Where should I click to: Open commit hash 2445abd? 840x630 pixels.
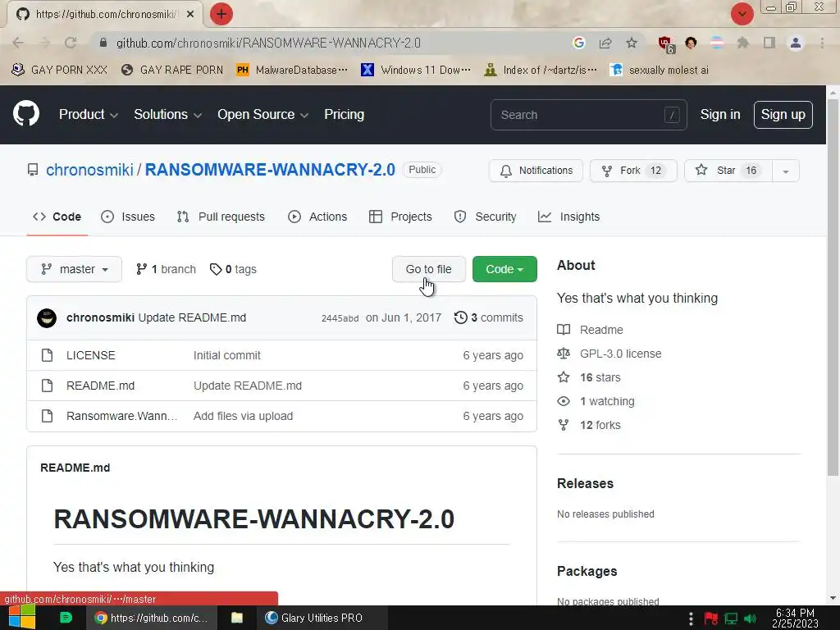(x=340, y=318)
